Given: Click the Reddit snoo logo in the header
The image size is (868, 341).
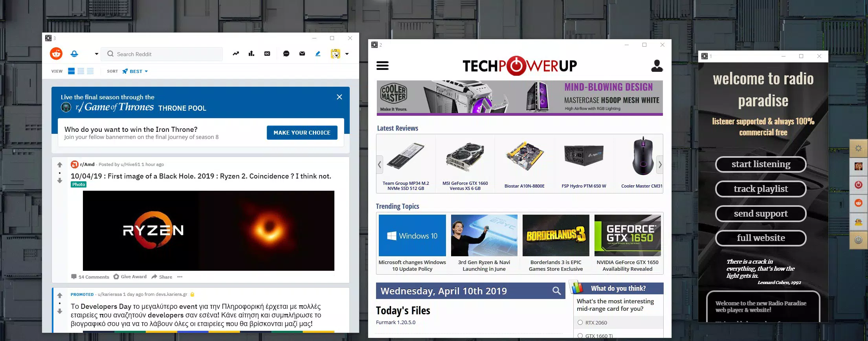Looking at the screenshot, I should (56, 54).
